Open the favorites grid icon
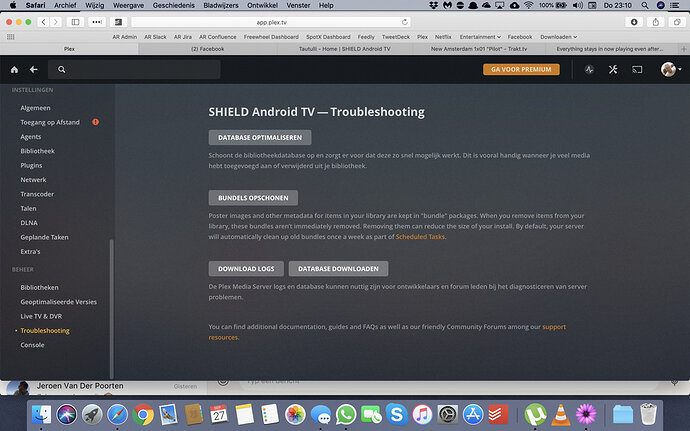 coord(11,37)
